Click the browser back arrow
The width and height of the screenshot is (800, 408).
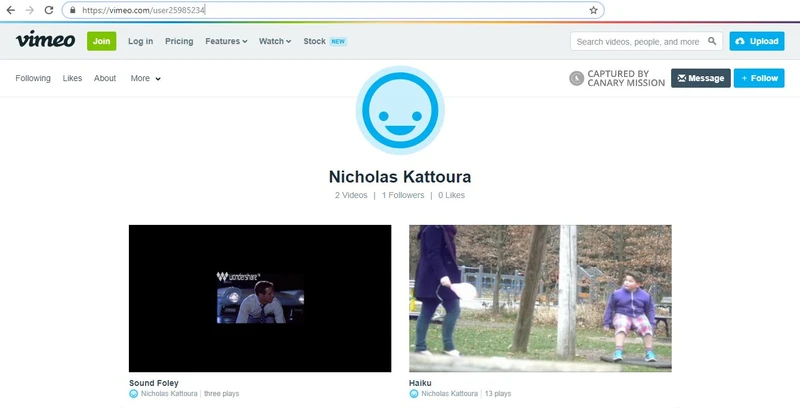point(11,10)
